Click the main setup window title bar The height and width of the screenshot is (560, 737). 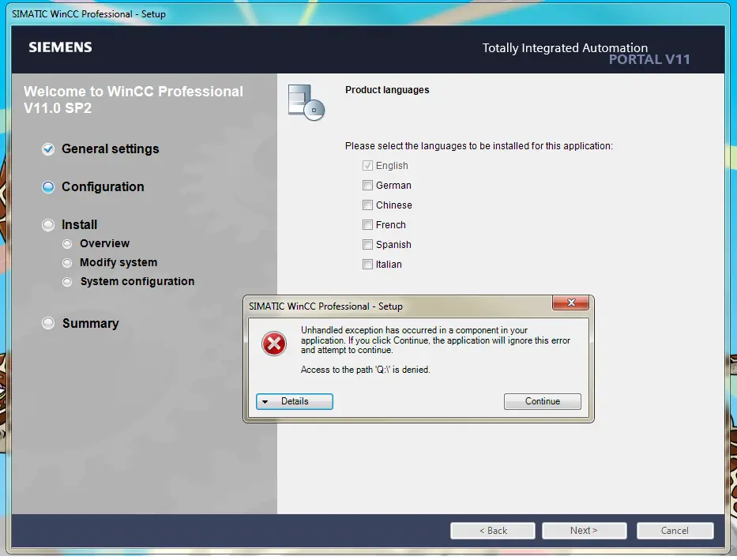tap(368, 14)
